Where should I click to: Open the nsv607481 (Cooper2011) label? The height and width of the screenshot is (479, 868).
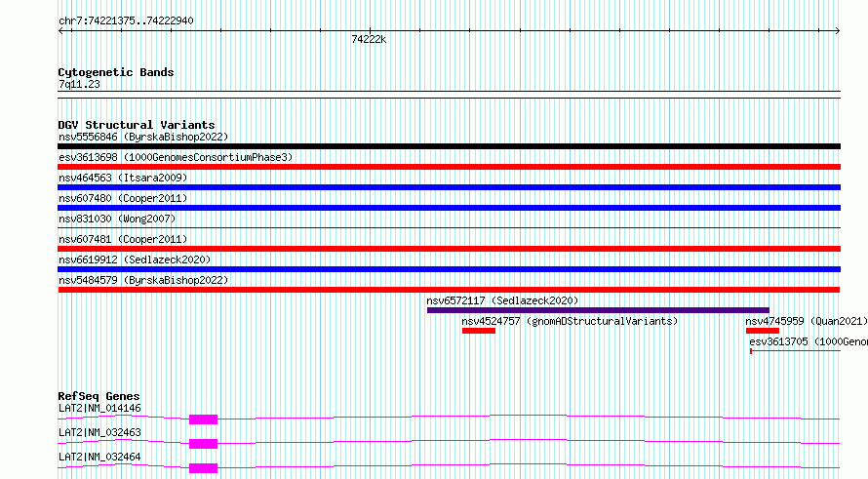click(x=123, y=239)
